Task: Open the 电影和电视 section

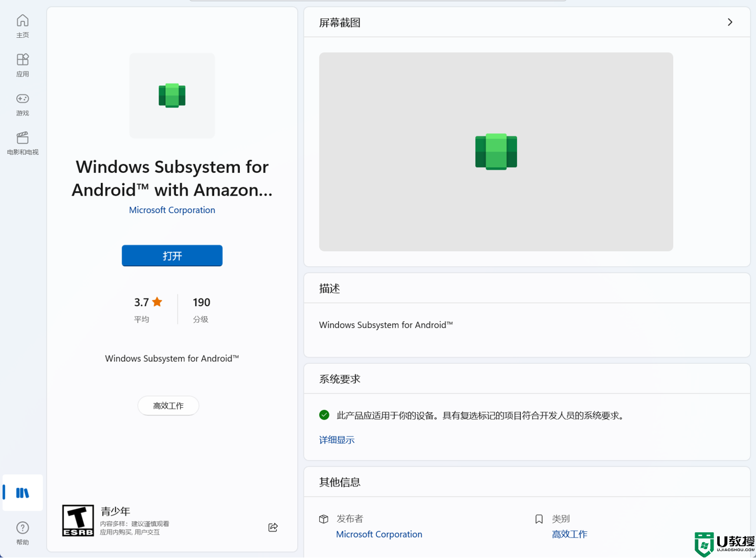Action: pyautogui.click(x=23, y=143)
